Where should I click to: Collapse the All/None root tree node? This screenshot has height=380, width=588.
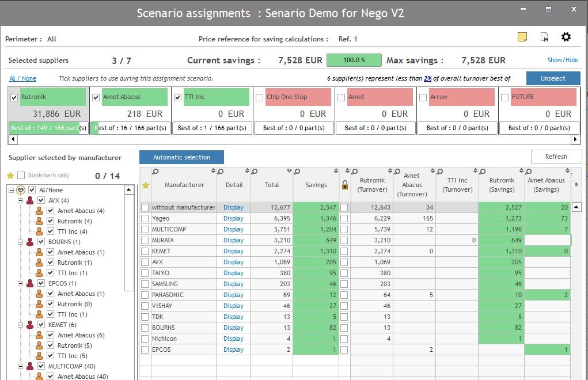[x=11, y=190]
